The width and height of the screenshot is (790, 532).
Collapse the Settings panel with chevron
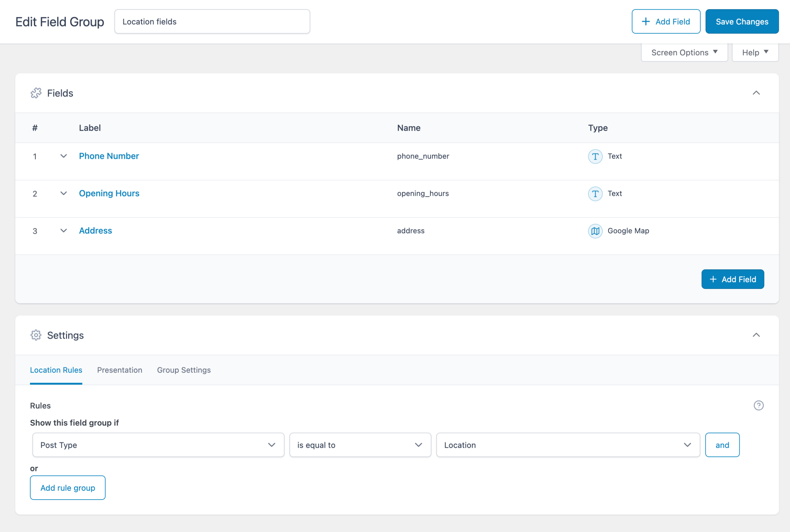[756, 335]
